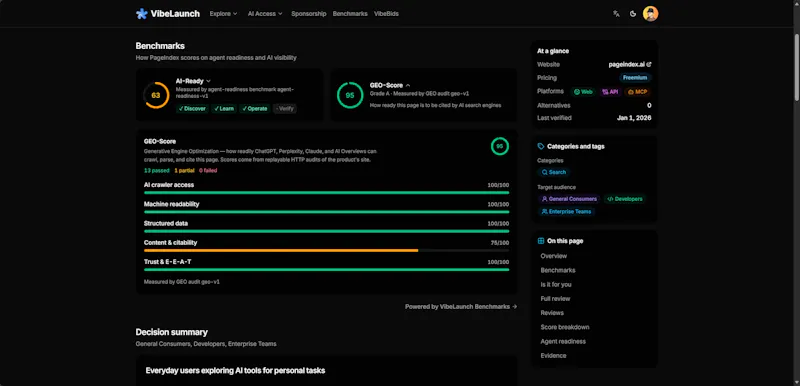Click the Discover check badge
Screen dimensions: 800x386
click(x=192, y=109)
